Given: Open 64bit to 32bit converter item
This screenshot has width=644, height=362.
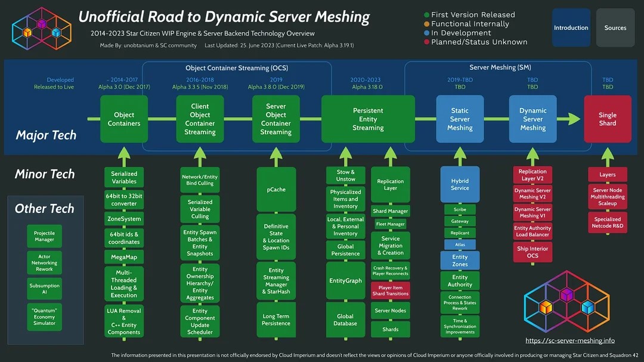Looking at the screenshot, I should [124, 200].
